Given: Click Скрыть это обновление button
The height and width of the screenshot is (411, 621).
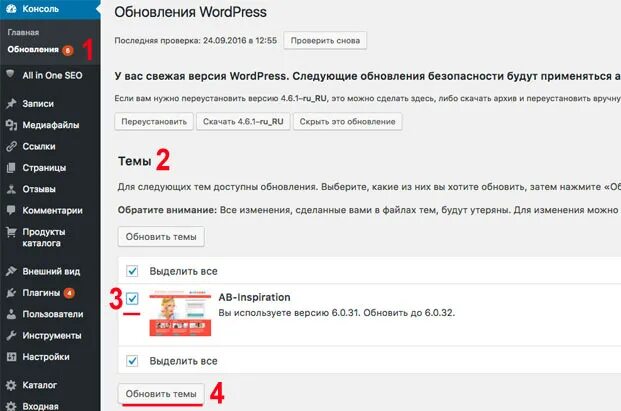Looking at the screenshot, I should point(347,122).
